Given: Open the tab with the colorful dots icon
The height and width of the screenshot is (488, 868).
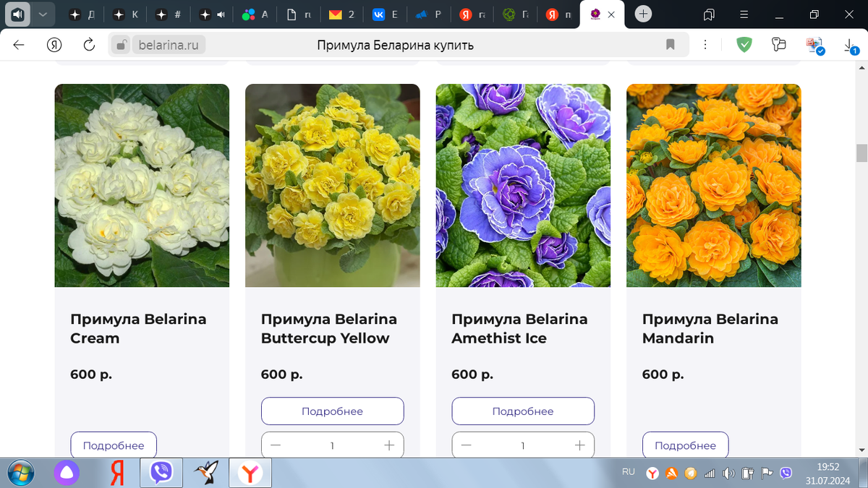Looking at the screenshot, I should point(255,14).
